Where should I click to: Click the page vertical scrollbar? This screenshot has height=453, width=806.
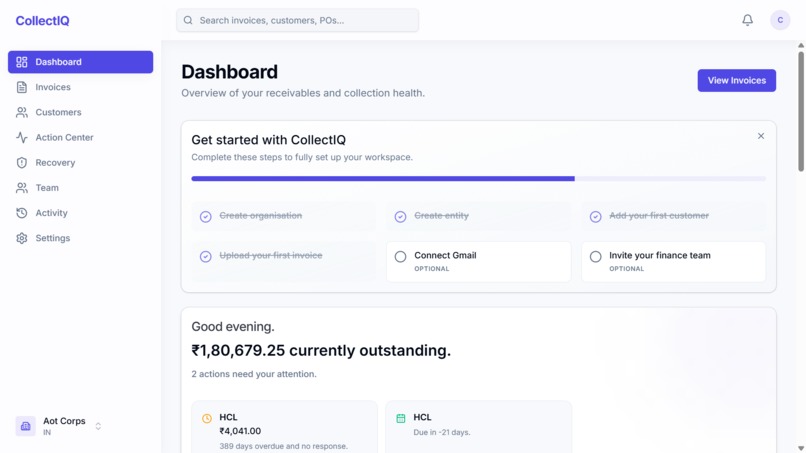click(801, 111)
